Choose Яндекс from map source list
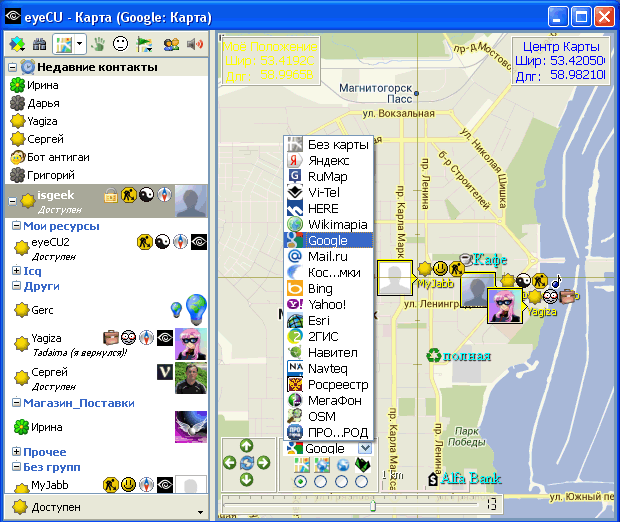Screen dimensions: 620x522 (x=328, y=160)
